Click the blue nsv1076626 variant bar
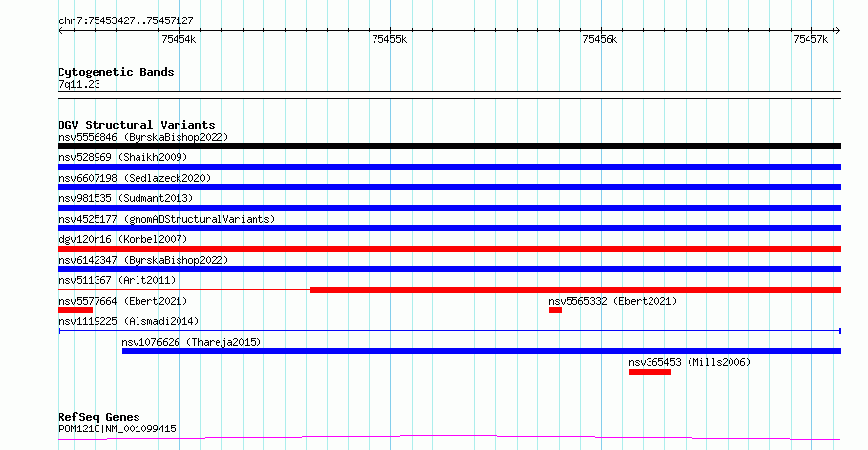The width and height of the screenshot is (868, 450). (481, 351)
